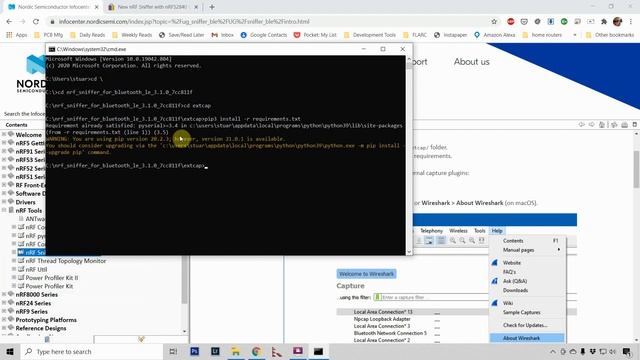Screen dimensions: 640x360
Task: Open Photoshop from the taskbar
Action: pos(195,351)
